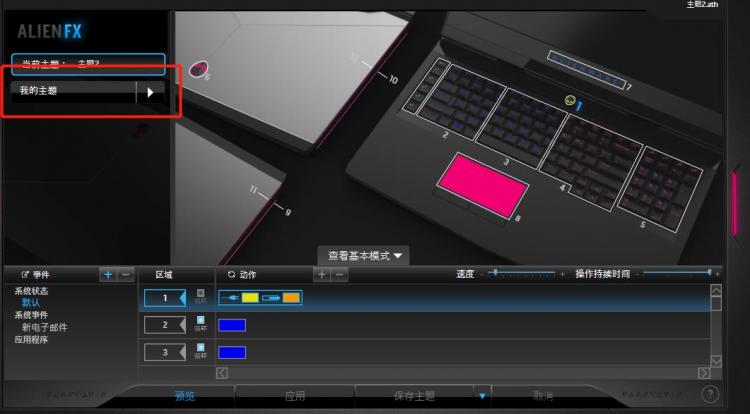
Task: Remove action with minus icon
Action: [x=340, y=274]
